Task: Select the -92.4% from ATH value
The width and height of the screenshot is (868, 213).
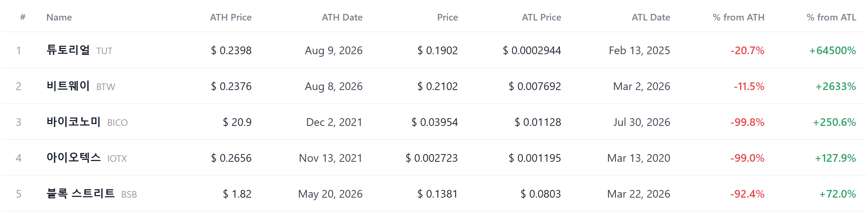Action: click(747, 194)
